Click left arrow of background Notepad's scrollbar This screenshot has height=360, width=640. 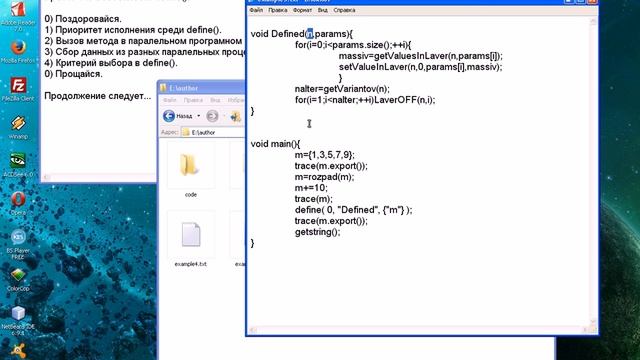point(47,177)
